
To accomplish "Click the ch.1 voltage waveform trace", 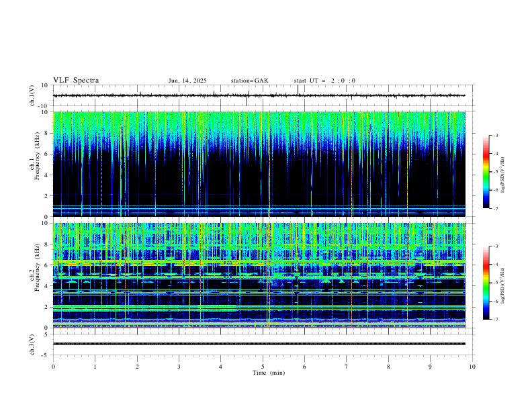I will 259,95.
